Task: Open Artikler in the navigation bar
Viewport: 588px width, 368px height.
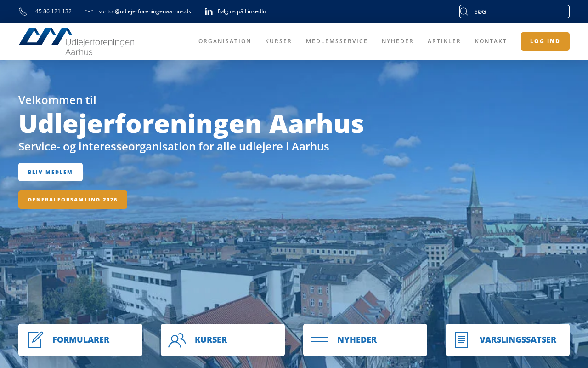Action: [444, 41]
